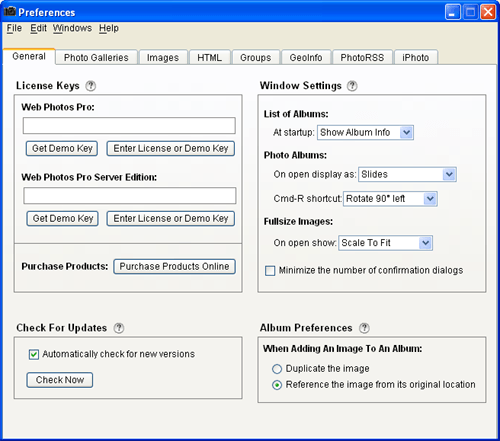500x441 pixels.
Task: Open the Cmd-R shortcut dropdown
Action: [x=390, y=199]
